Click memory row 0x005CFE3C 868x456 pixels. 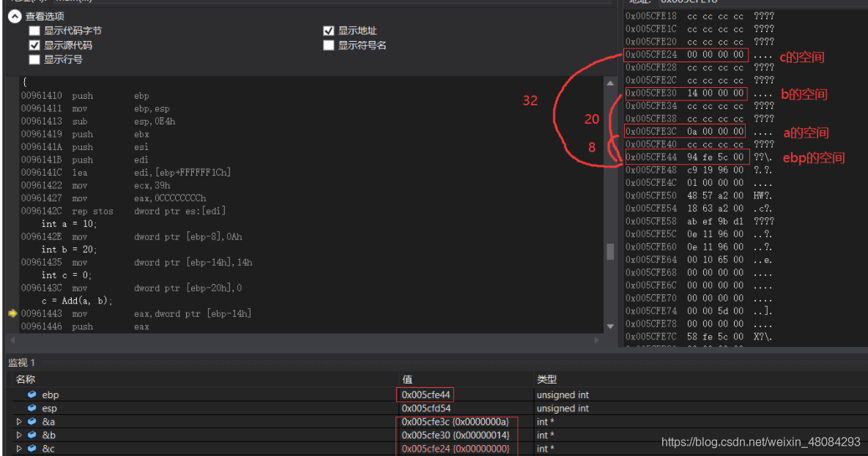(699, 132)
